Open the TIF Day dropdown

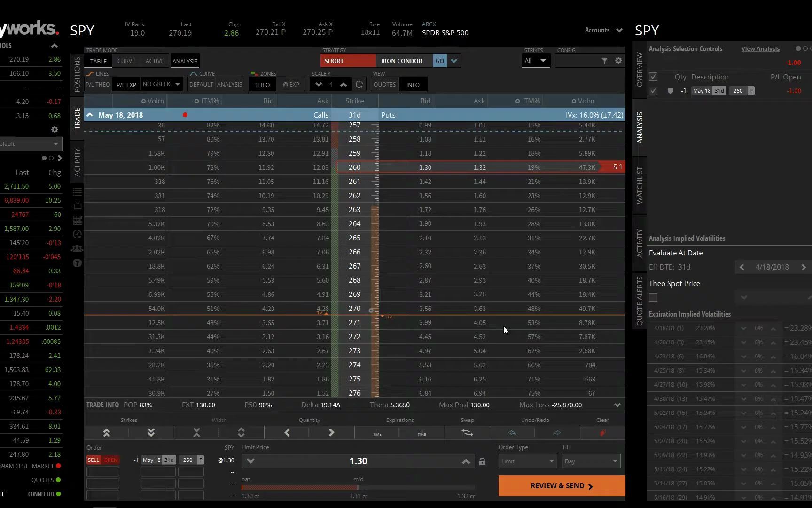click(x=591, y=461)
